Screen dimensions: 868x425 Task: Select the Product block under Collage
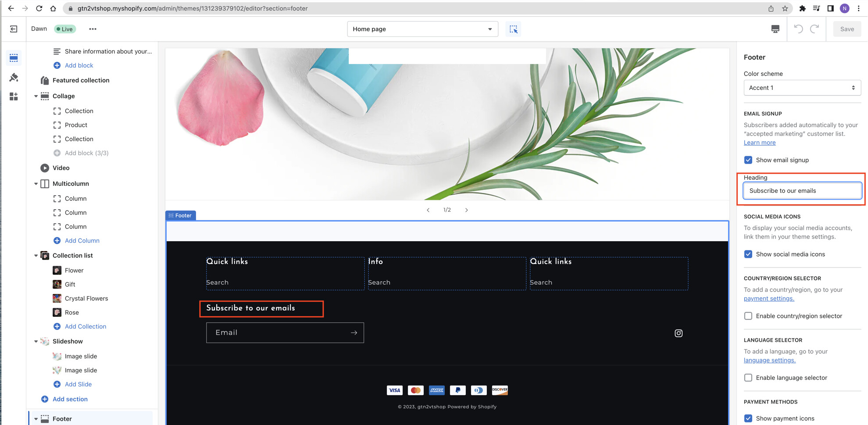click(x=76, y=125)
